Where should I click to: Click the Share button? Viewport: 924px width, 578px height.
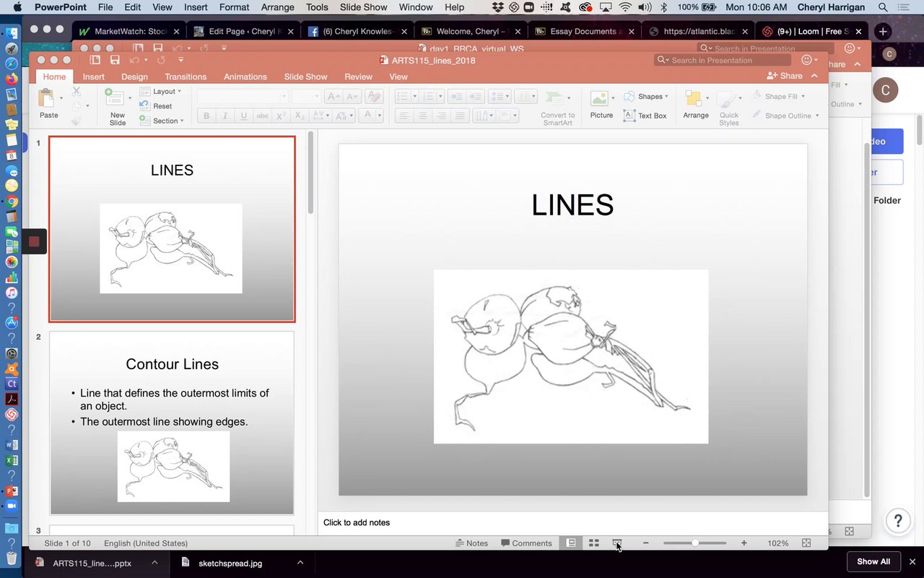pos(785,76)
